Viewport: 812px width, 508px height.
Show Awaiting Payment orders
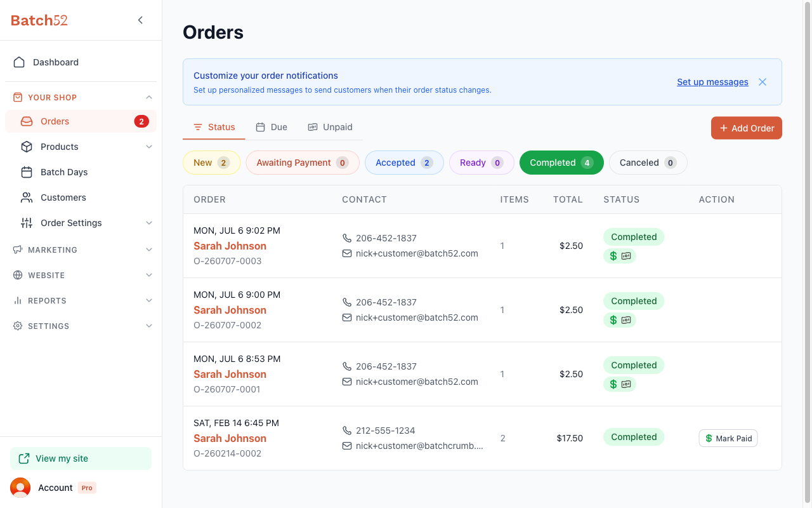point(303,163)
